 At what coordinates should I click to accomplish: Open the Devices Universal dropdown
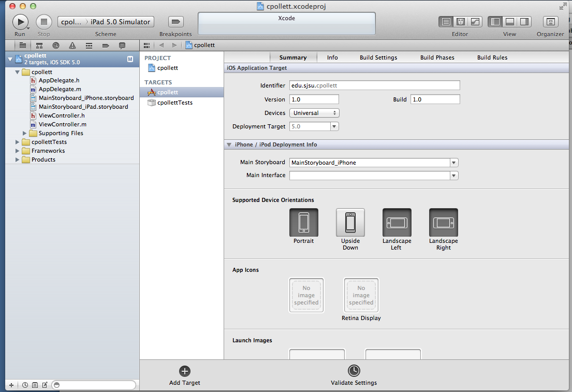pyautogui.click(x=314, y=113)
